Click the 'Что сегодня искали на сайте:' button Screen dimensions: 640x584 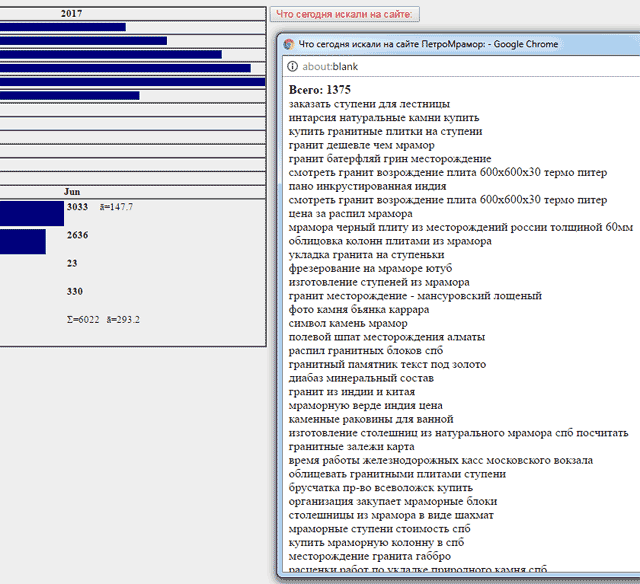coord(344,14)
